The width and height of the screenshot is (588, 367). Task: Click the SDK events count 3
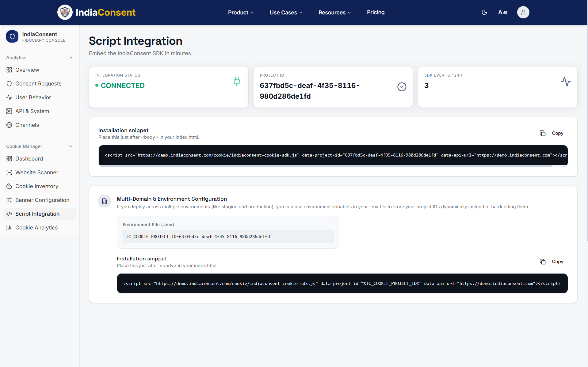coord(426,85)
